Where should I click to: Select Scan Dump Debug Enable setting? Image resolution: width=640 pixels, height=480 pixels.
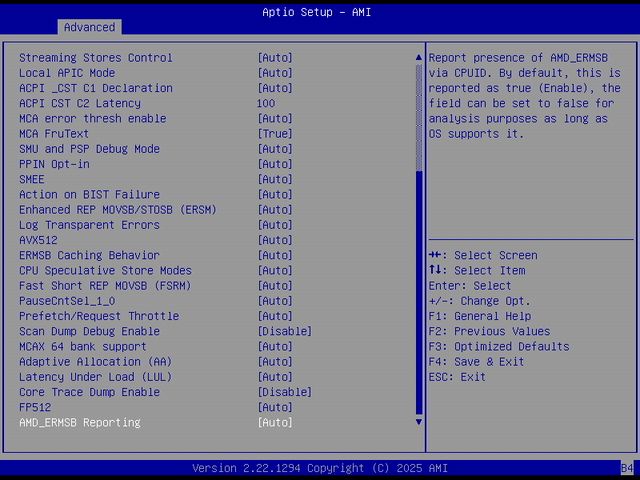(89, 331)
